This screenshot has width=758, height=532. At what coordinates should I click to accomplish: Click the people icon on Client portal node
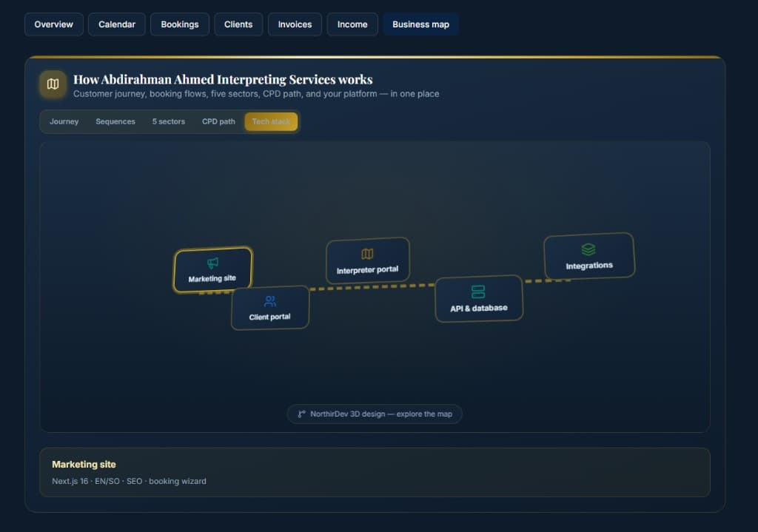tap(270, 301)
